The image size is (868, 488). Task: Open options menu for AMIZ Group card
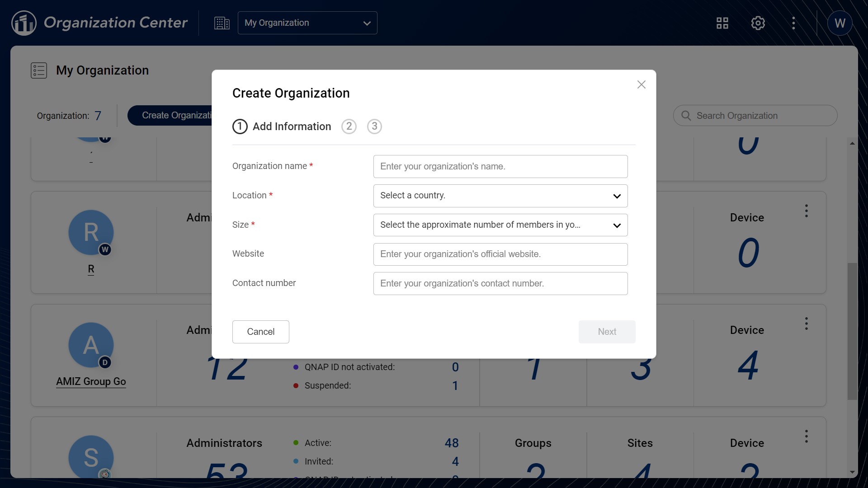[806, 324]
